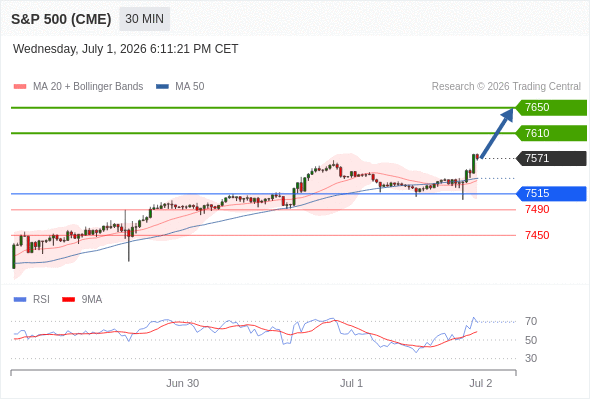
Task: Click the Jul 1 date axis label
Action: click(x=351, y=383)
